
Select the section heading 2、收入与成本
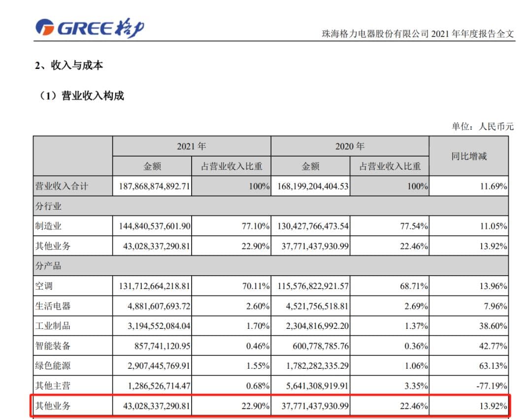tap(69, 66)
